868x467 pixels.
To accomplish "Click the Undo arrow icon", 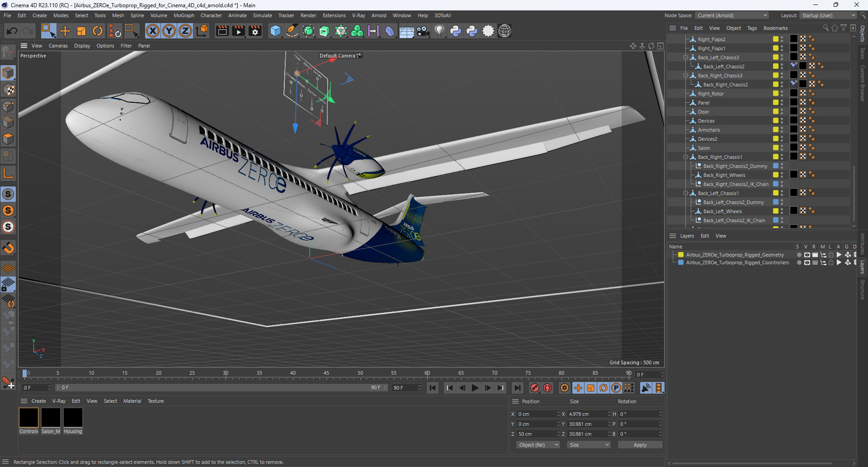I will pyautogui.click(x=12, y=31).
